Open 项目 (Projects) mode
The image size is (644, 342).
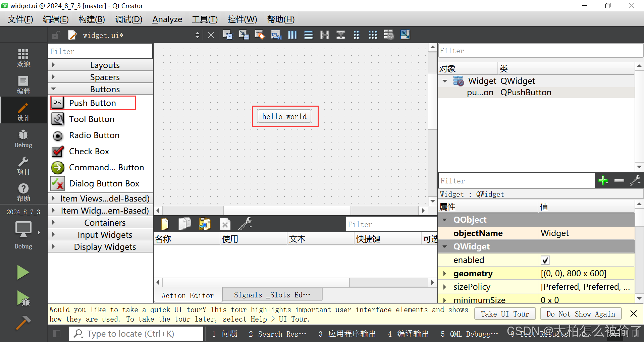coord(23,165)
